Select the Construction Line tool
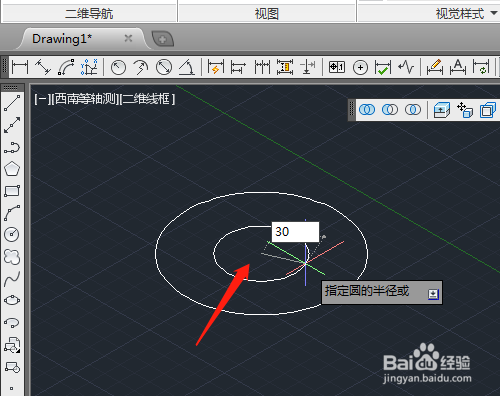The height and width of the screenshot is (396, 500). point(12,125)
